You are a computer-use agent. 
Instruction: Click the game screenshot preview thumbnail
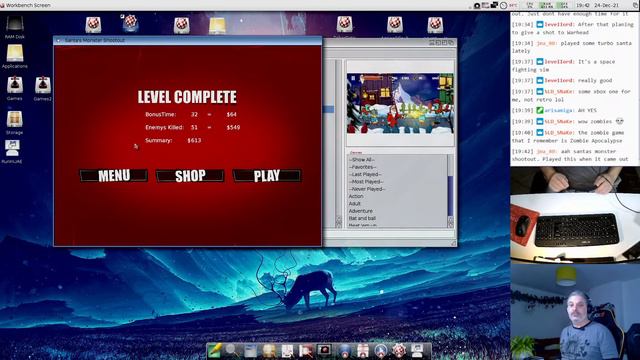400,103
